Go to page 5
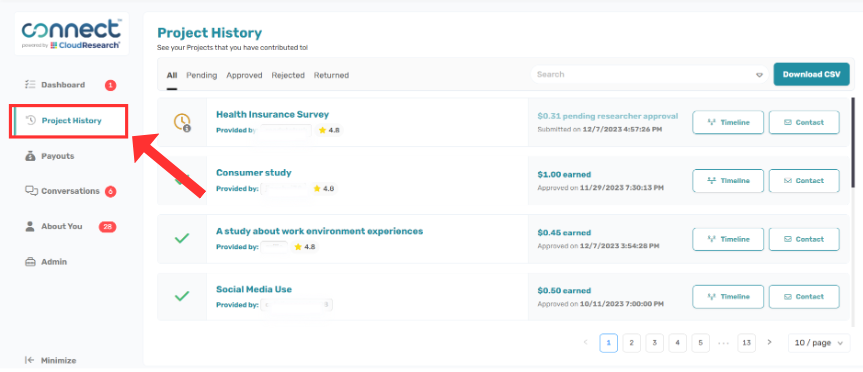 point(700,343)
